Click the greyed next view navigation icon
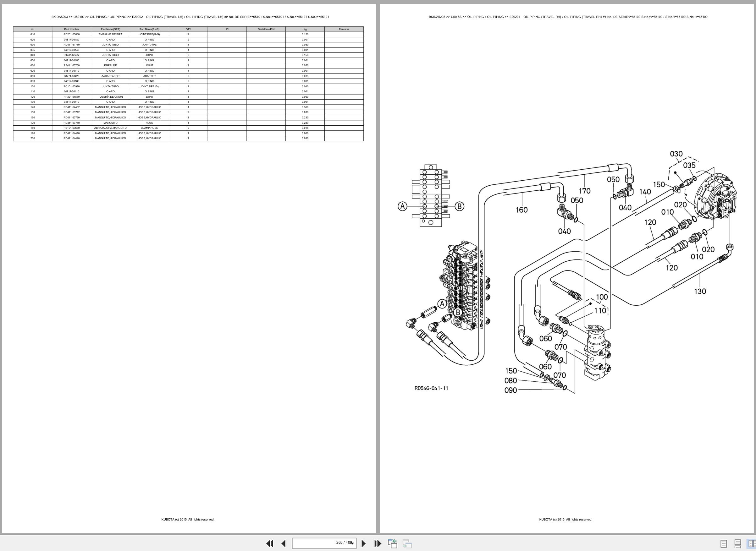This screenshot has width=756, height=551. point(407,543)
